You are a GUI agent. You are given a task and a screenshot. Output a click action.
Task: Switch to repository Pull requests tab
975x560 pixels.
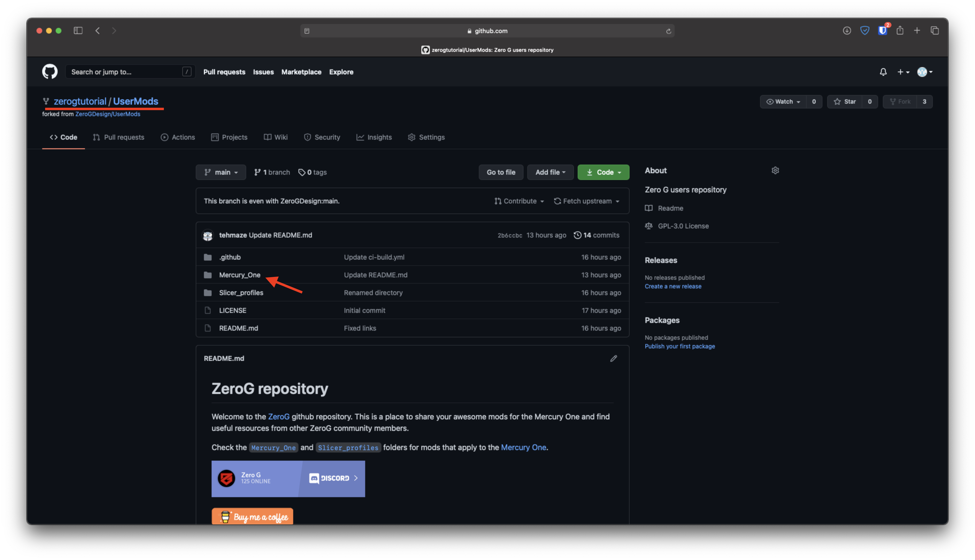pyautogui.click(x=119, y=137)
